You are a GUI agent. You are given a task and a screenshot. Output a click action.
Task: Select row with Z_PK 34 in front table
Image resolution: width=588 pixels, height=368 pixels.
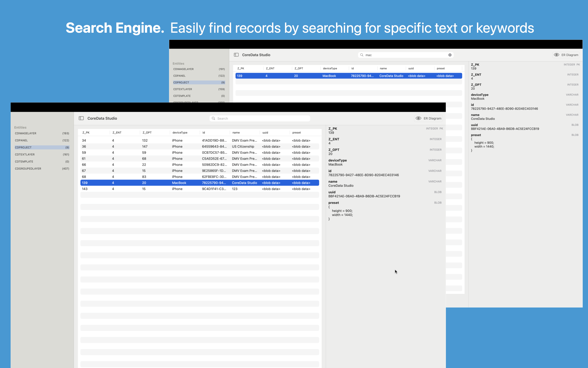[x=199, y=140]
